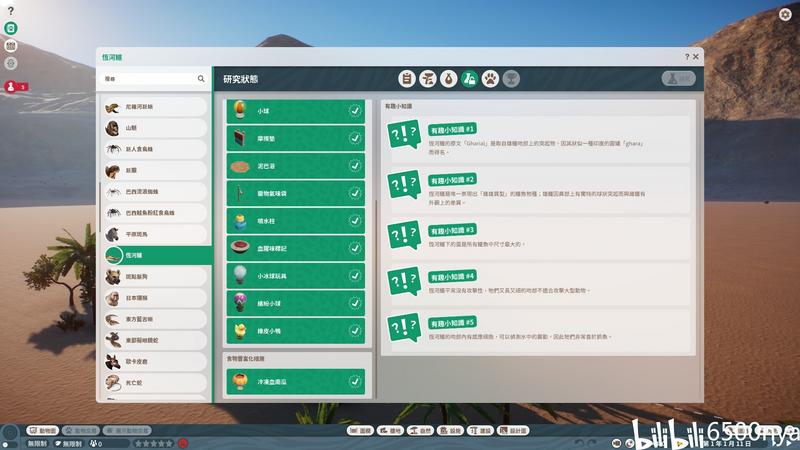Viewport: 800px width, 450px height.
Task: Click the checkmark on the 橡皮小鴨 row
Action: click(x=355, y=331)
